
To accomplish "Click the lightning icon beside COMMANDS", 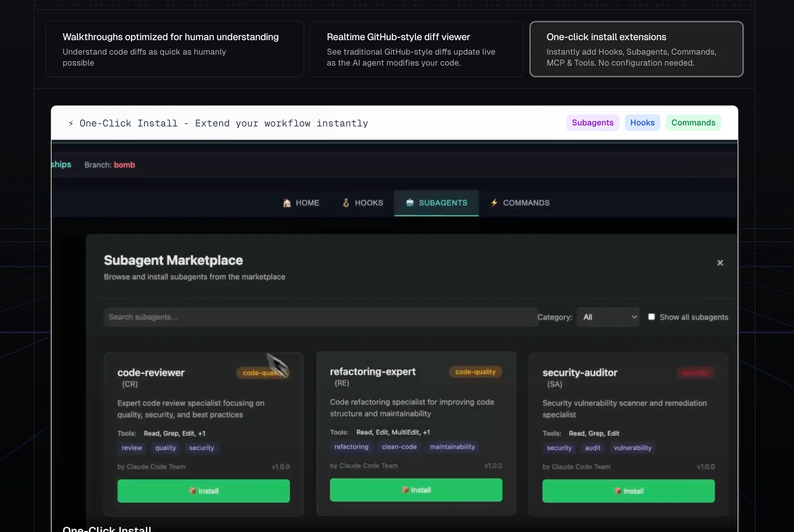I will coord(494,202).
